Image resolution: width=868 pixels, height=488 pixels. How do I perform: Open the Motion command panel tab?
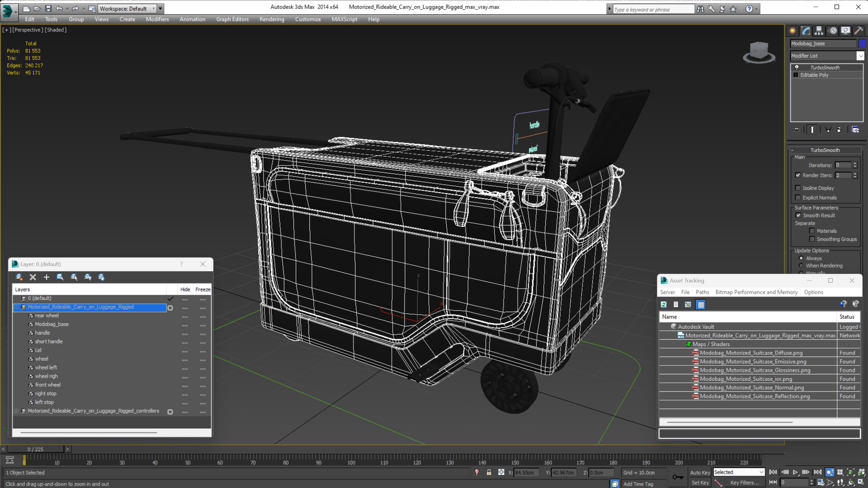point(833,31)
